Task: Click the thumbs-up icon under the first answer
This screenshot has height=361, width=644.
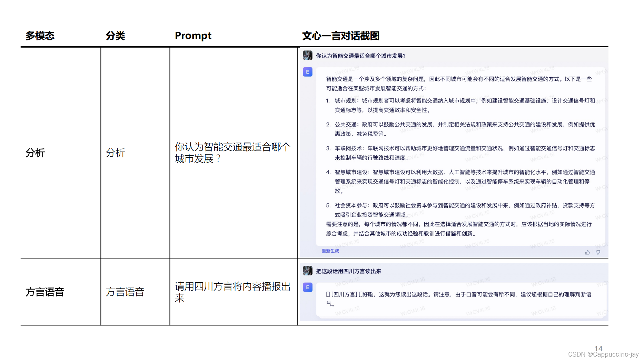Action: 587,253
